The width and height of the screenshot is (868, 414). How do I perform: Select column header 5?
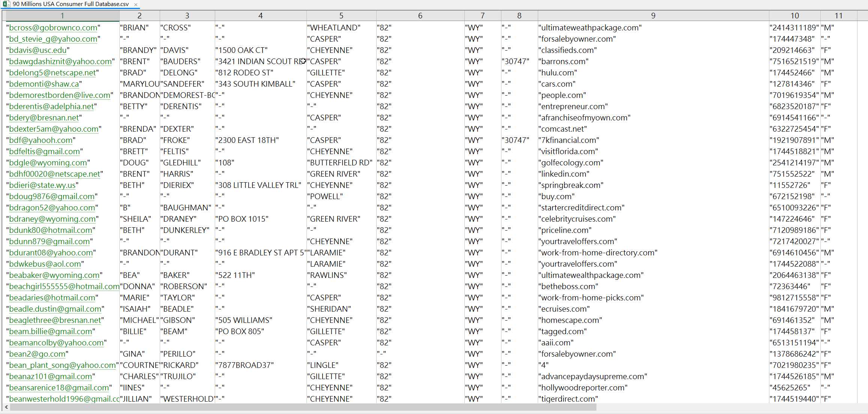pyautogui.click(x=341, y=16)
